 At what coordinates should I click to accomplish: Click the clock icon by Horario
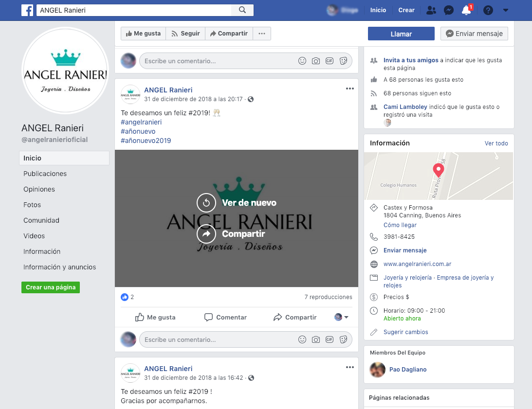373,311
